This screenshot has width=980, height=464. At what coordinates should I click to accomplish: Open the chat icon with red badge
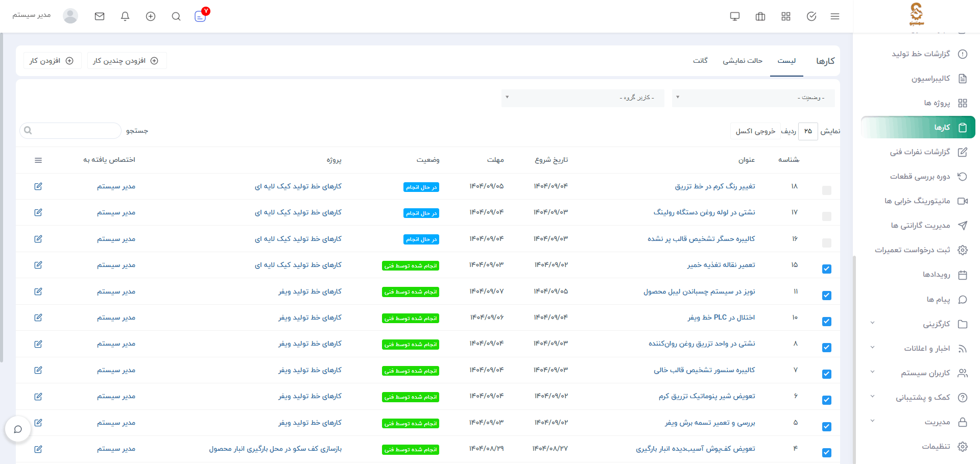click(x=201, y=15)
